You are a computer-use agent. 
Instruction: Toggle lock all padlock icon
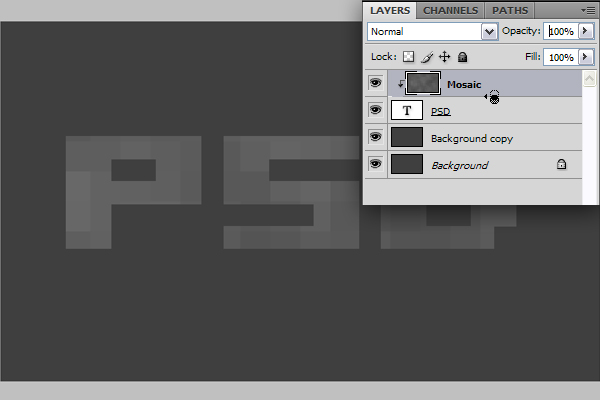(x=463, y=57)
